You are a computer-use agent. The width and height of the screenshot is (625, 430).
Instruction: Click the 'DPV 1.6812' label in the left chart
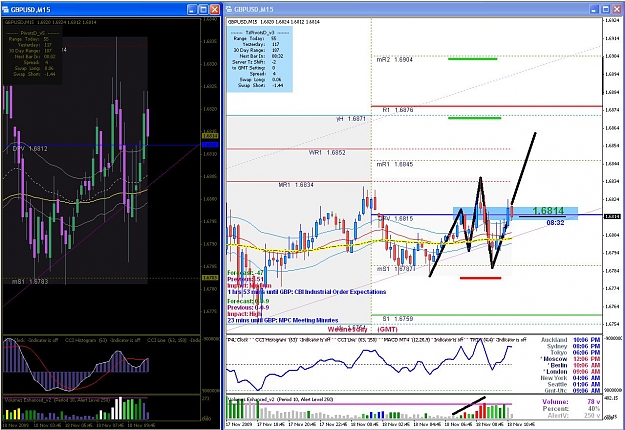(30, 149)
